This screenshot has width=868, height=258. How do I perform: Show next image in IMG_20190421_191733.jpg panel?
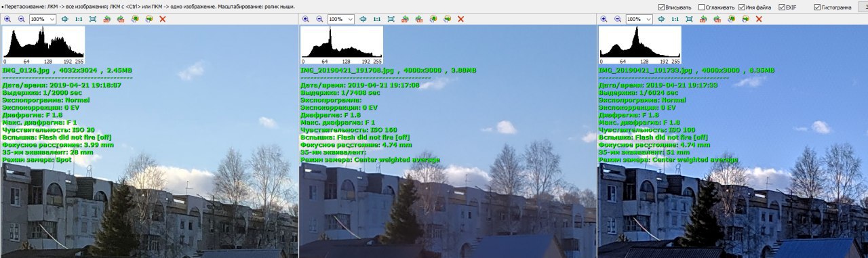(745, 19)
